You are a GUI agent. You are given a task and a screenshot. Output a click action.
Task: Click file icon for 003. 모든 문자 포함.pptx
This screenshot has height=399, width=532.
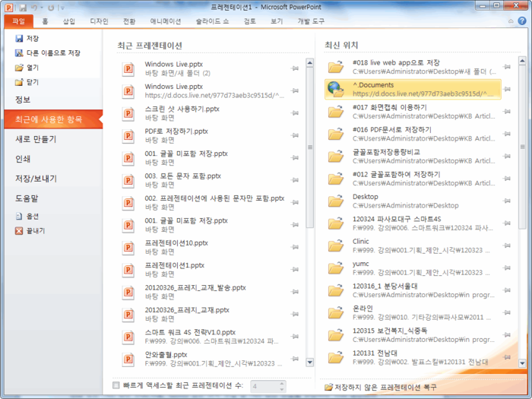tap(128, 181)
